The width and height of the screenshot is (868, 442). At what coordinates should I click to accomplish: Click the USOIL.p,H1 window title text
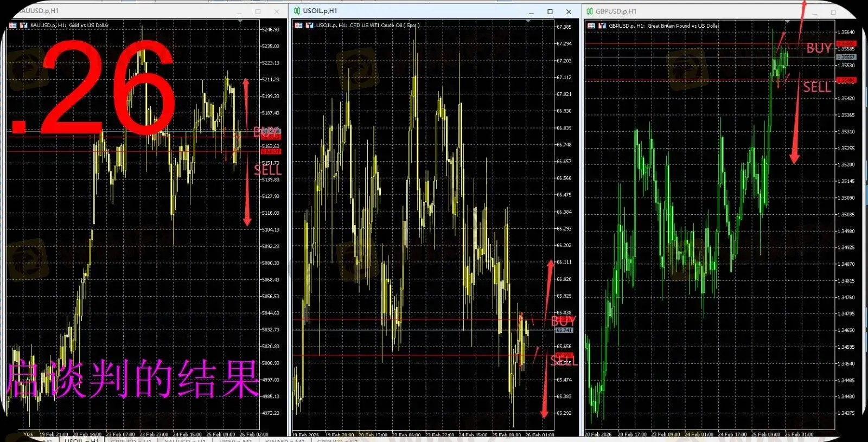(320, 11)
